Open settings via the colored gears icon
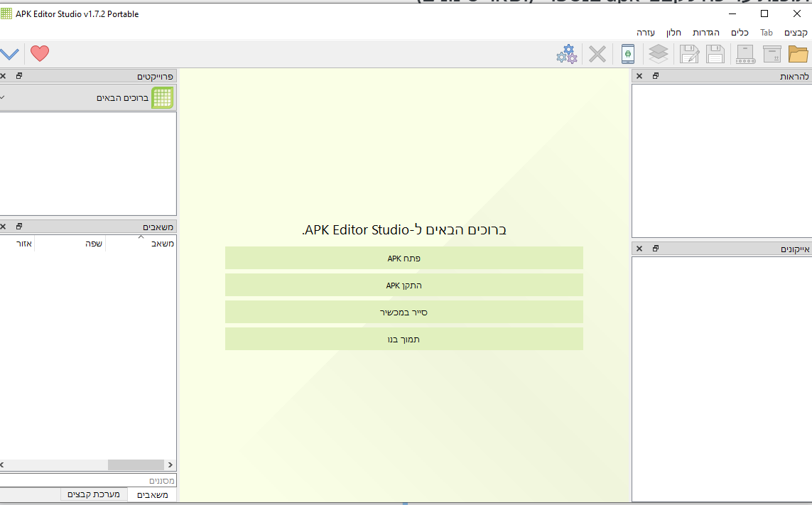 pyautogui.click(x=566, y=54)
